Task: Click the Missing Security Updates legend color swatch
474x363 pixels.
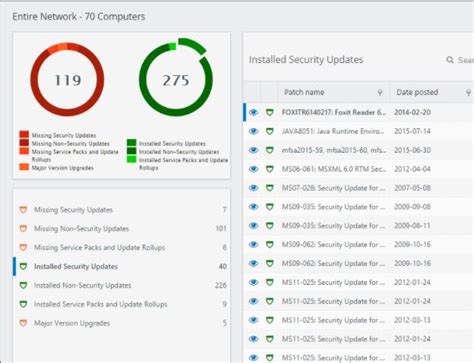Action: tap(24, 134)
